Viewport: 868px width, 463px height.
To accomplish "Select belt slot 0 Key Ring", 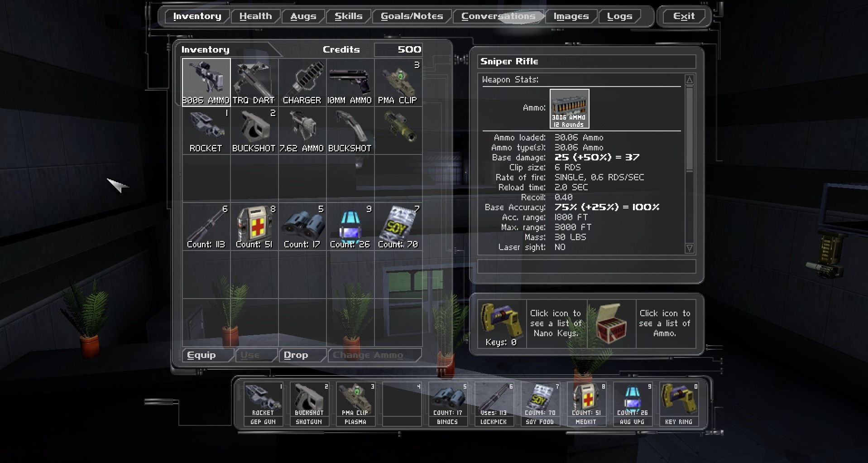I will 678,404.
